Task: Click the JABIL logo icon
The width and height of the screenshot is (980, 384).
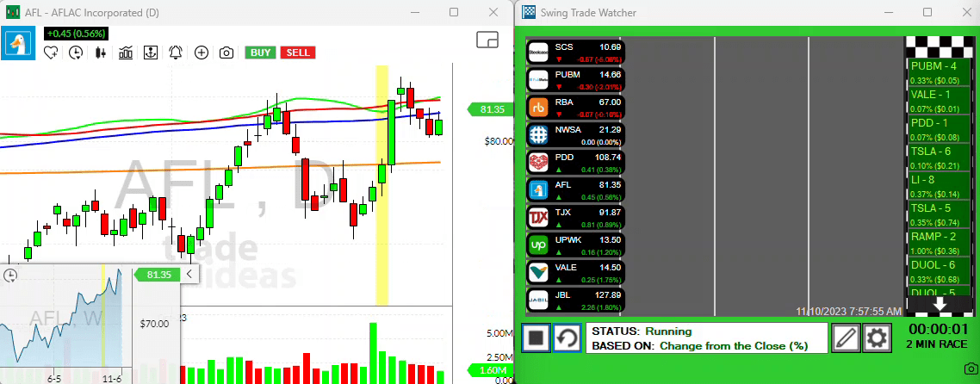Action: pyautogui.click(x=538, y=301)
